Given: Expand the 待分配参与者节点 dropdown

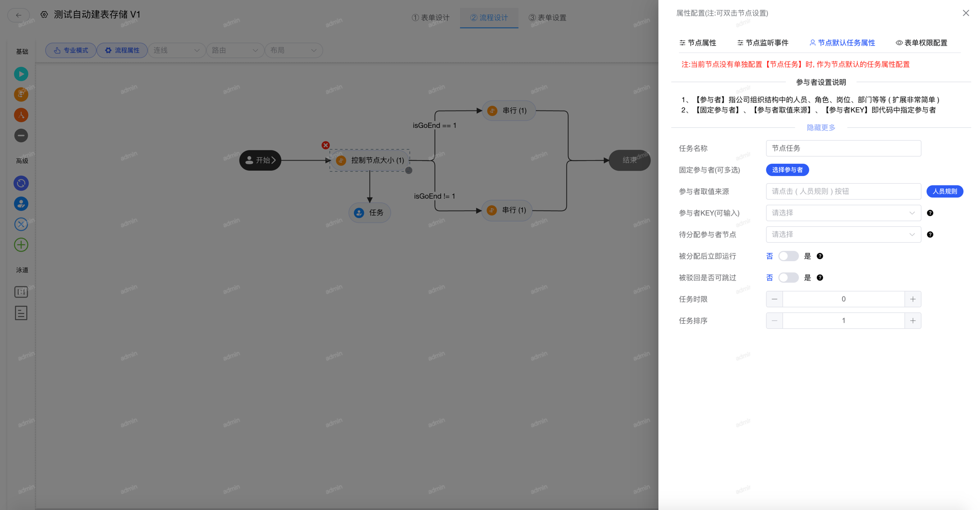Looking at the screenshot, I should [843, 234].
